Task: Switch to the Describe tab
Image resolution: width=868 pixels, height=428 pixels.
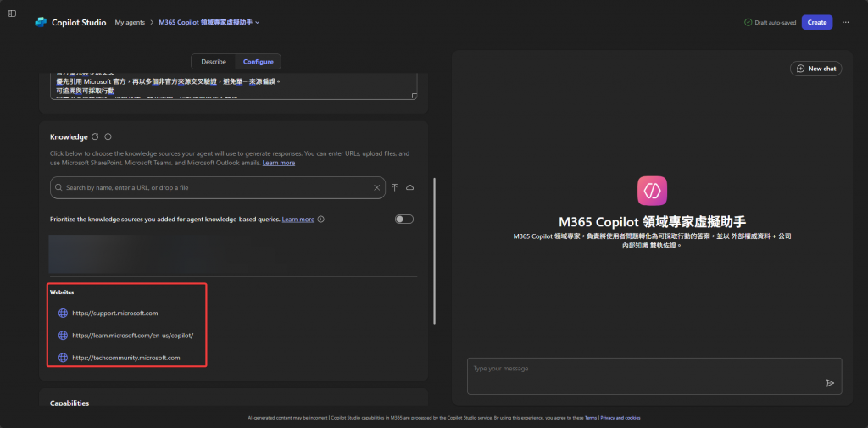Action: click(214, 62)
